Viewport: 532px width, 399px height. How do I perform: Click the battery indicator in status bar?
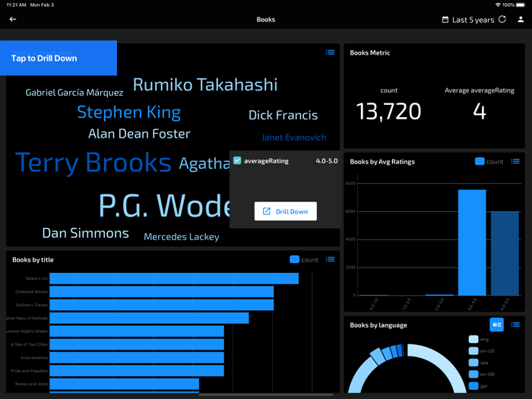[521, 5]
